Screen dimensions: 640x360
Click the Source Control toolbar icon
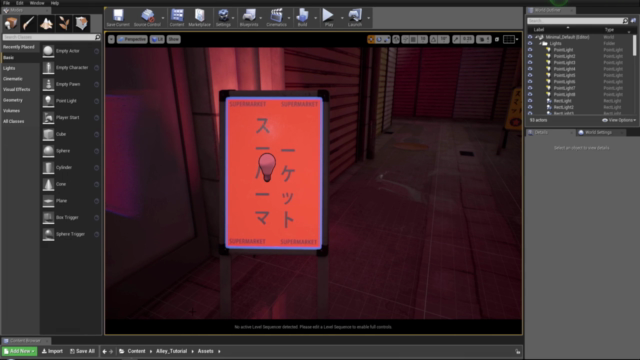[x=147, y=18]
